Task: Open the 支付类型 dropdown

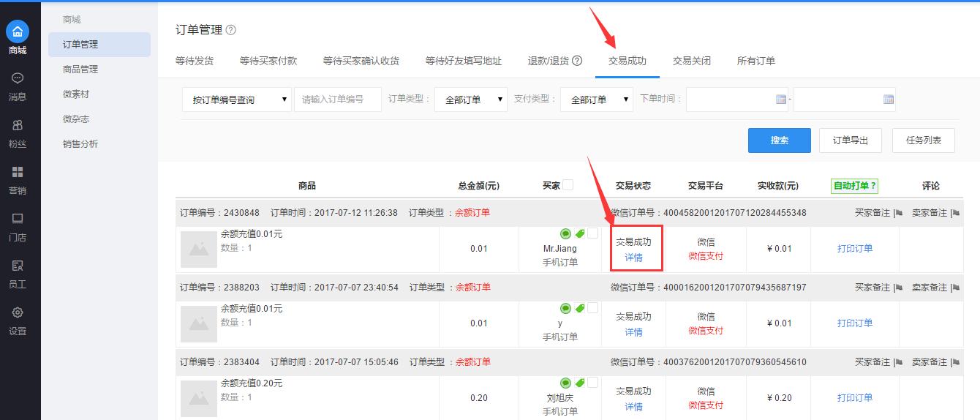Action: tap(596, 100)
